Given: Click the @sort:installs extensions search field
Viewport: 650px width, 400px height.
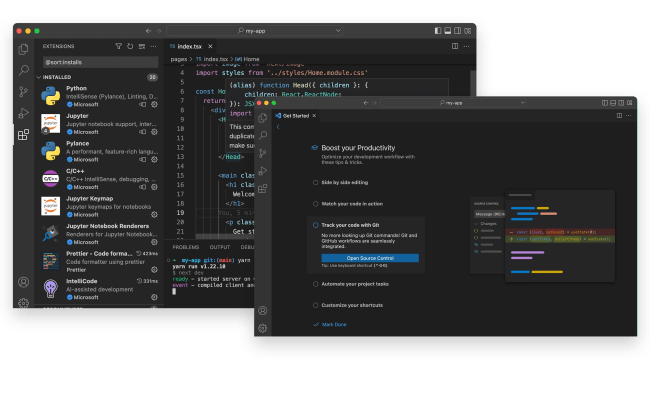Looking at the screenshot, I should coord(100,62).
